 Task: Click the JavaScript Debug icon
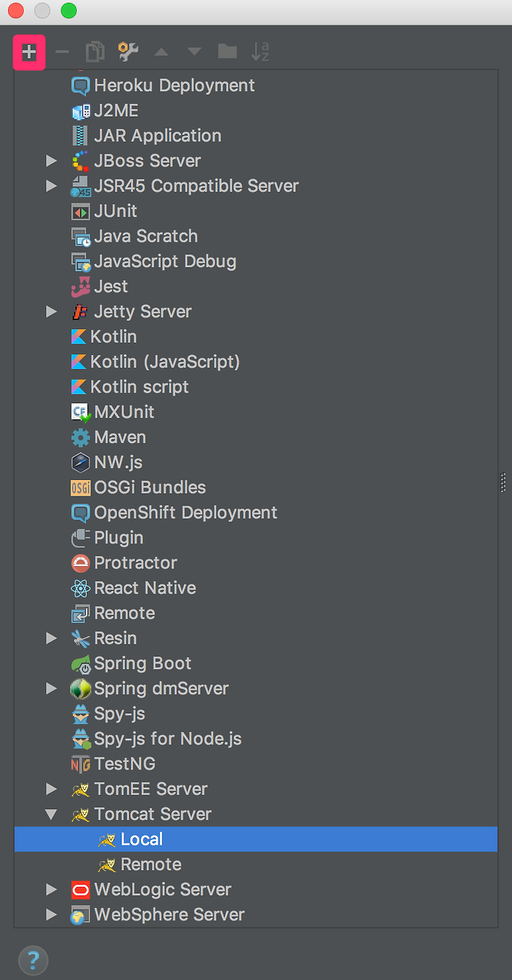(x=81, y=262)
